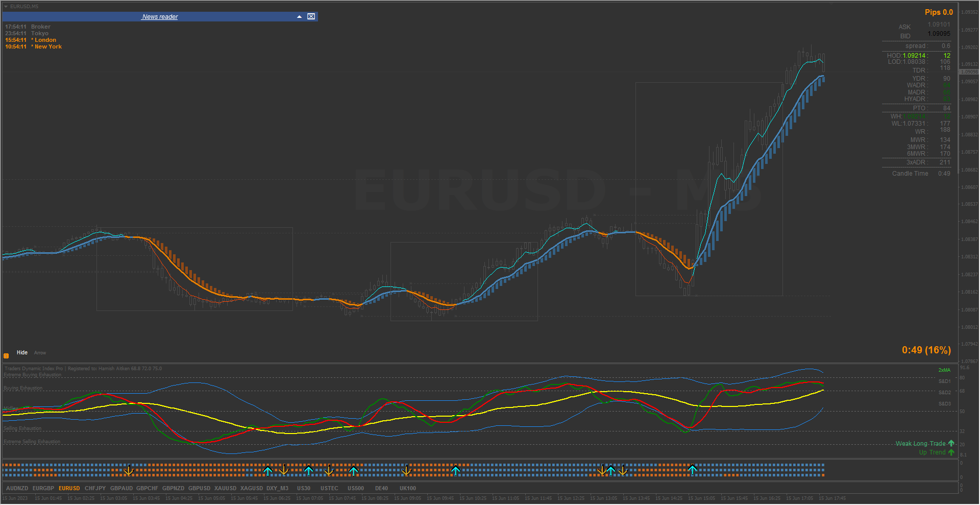Click the 'Extreme Selling Exhaustion' level label
The width and height of the screenshot is (980, 505).
click(32, 442)
